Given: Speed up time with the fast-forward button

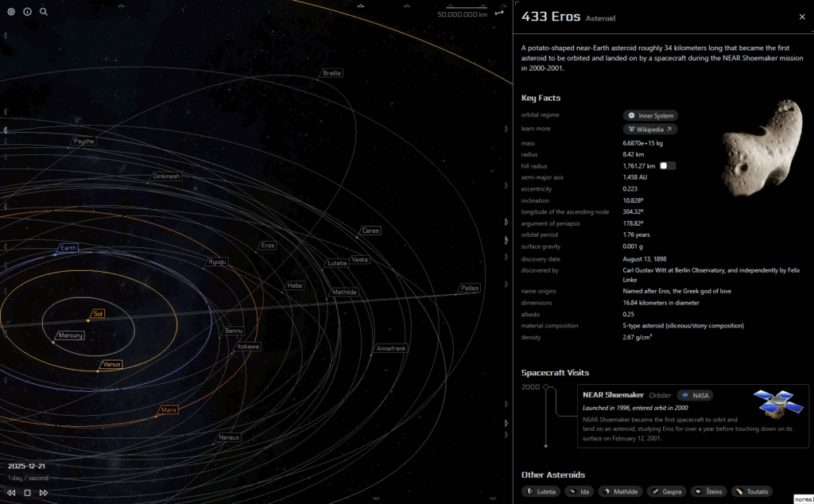Looking at the screenshot, I should [44, 493].
